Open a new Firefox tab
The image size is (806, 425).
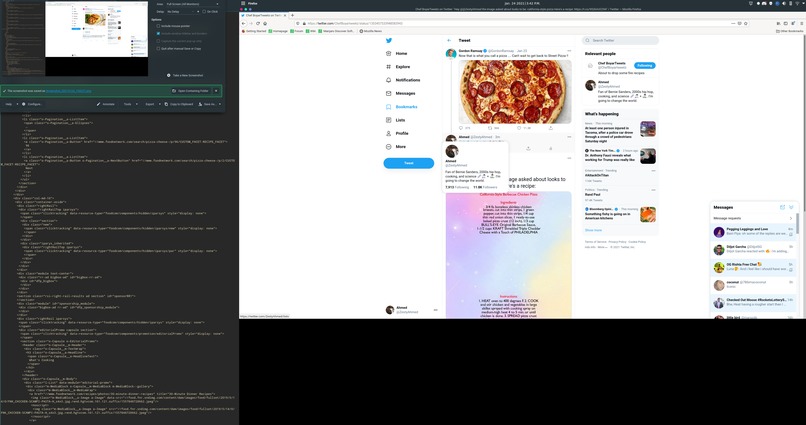coord(292,15)
